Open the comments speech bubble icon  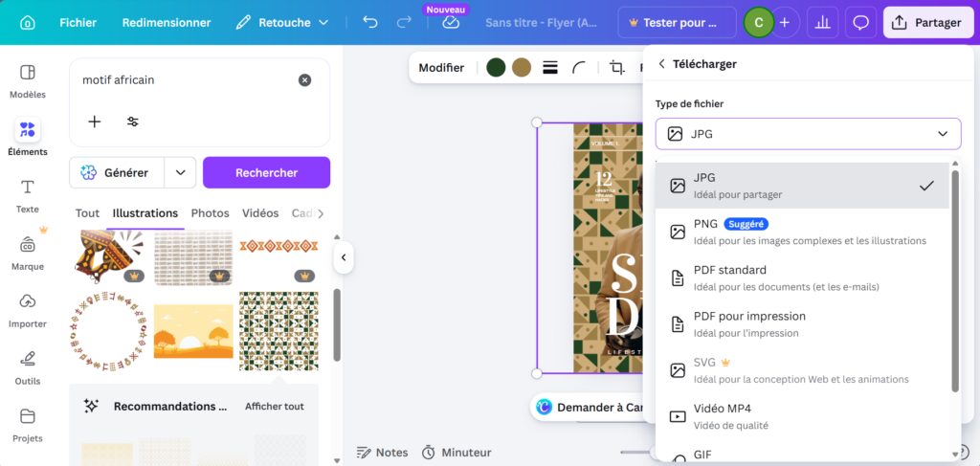[860, 23]
